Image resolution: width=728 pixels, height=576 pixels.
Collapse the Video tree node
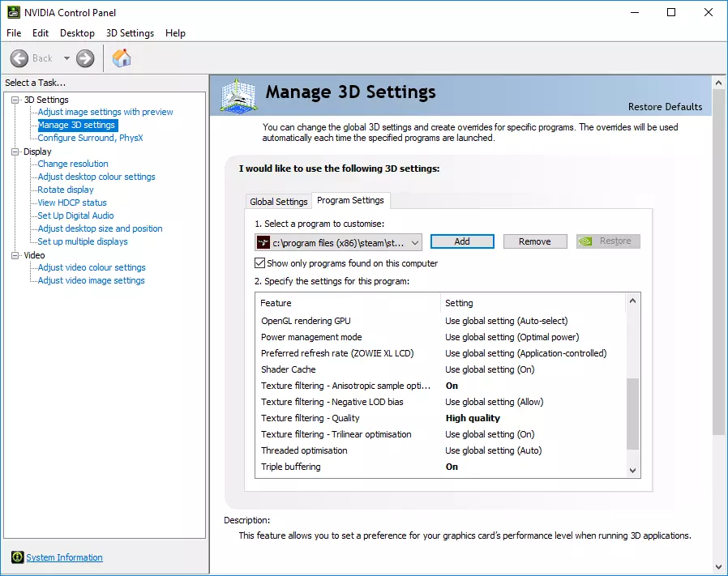coord(15,255)
